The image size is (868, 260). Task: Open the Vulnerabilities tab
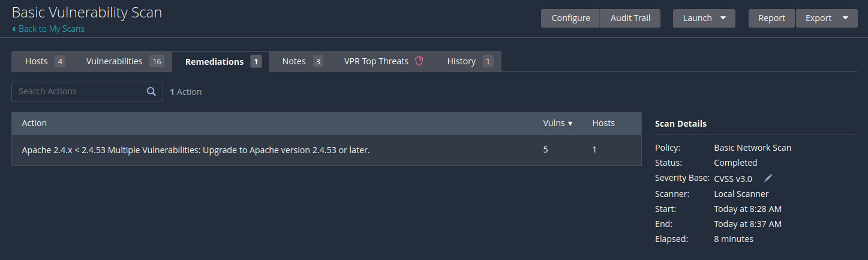tap(124, 61)
